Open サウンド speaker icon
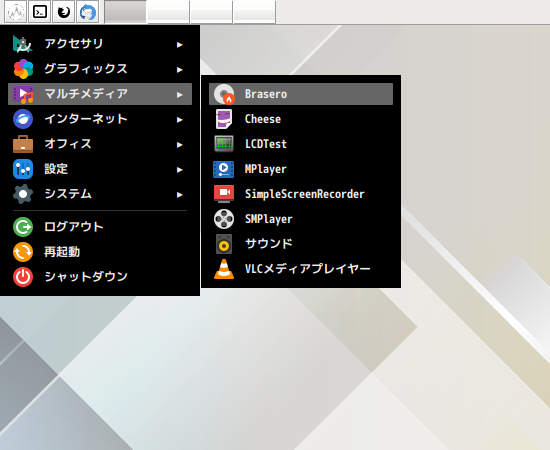Image resolution: width=550 pixels, height=450 pixels. (224, 244)
